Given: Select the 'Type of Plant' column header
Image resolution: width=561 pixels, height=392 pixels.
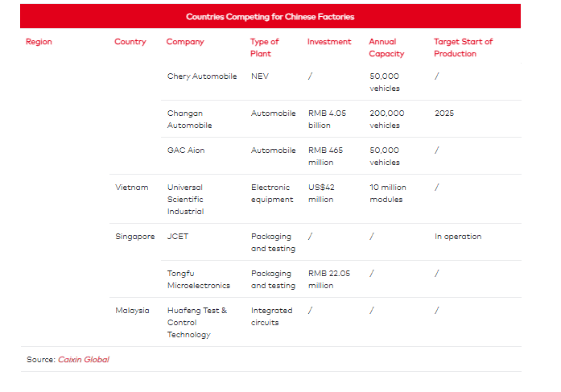Looking at the screenshot, I should (x=264, y=47).
